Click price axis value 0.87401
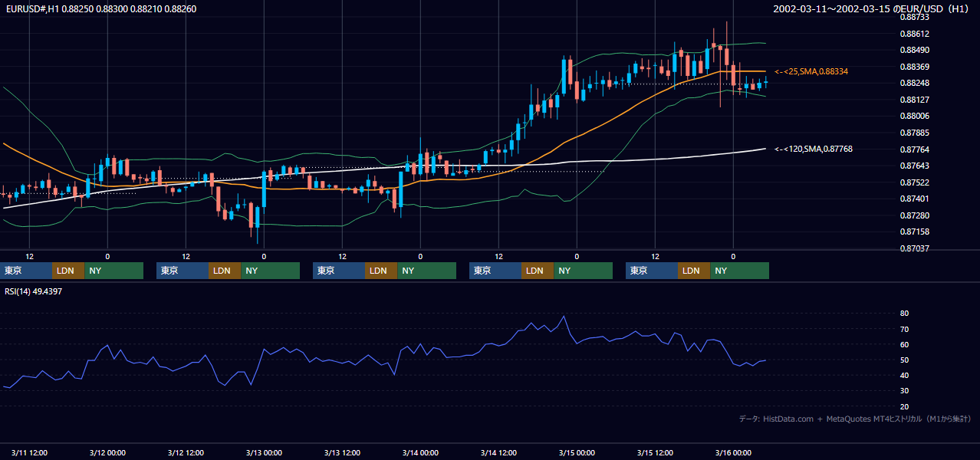The image size is (980, 460). 916,199
